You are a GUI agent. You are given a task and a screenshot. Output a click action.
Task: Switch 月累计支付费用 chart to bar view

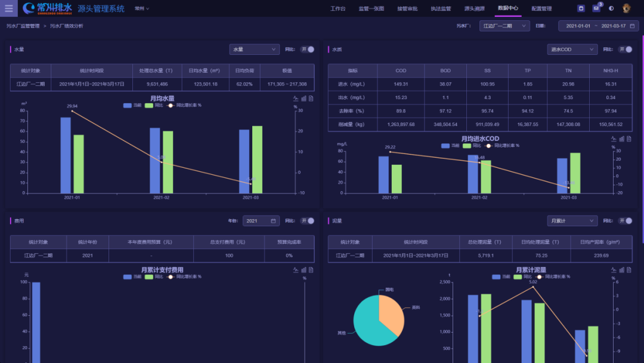pyautogui.click(x=304, y=270)
